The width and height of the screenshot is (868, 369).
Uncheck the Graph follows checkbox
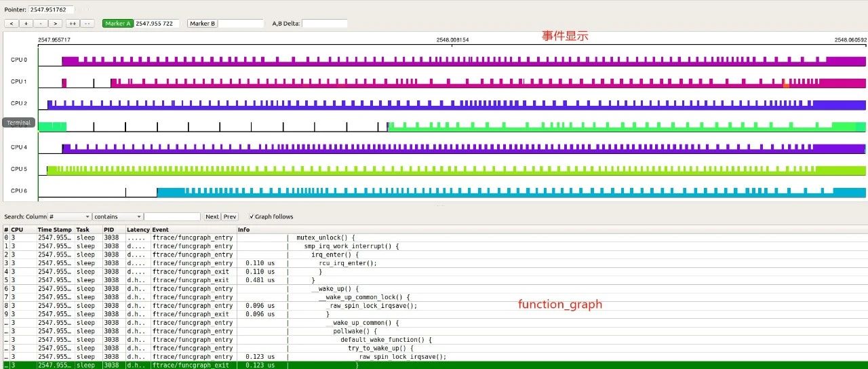(x=252, y=216)
